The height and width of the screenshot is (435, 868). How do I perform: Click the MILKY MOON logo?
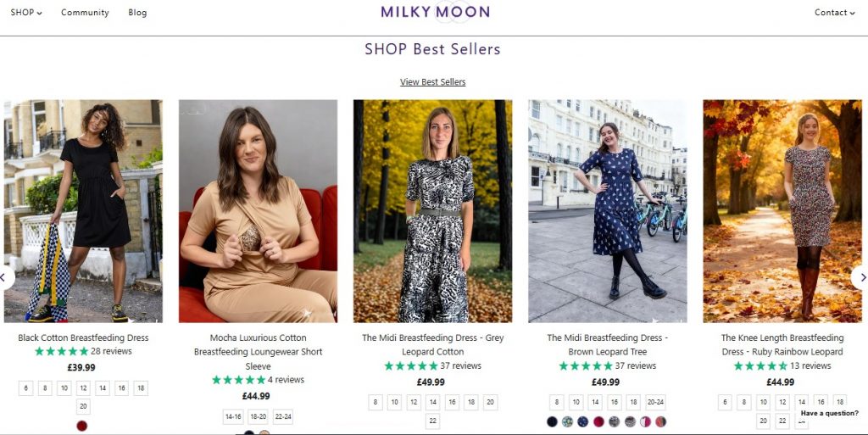pos(435,12)
